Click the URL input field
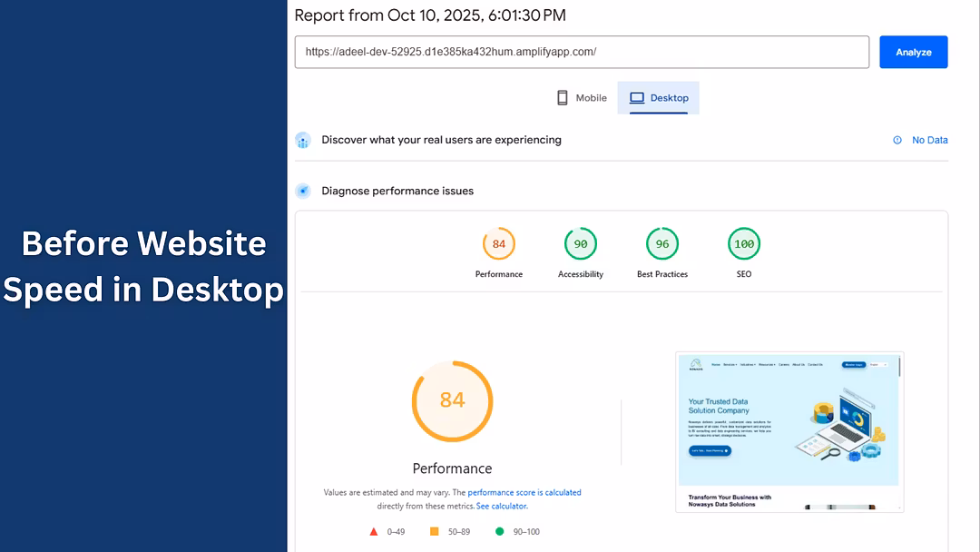Screen dimensions: 980x552 581,53
